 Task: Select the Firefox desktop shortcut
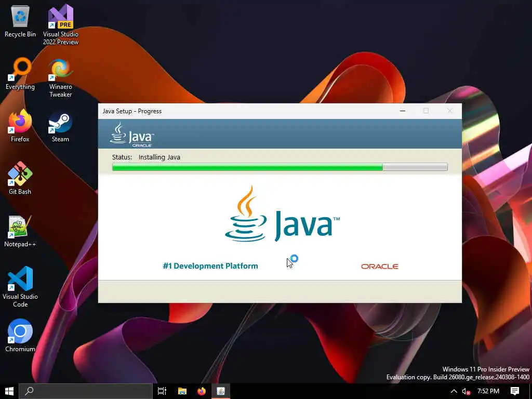20,126
